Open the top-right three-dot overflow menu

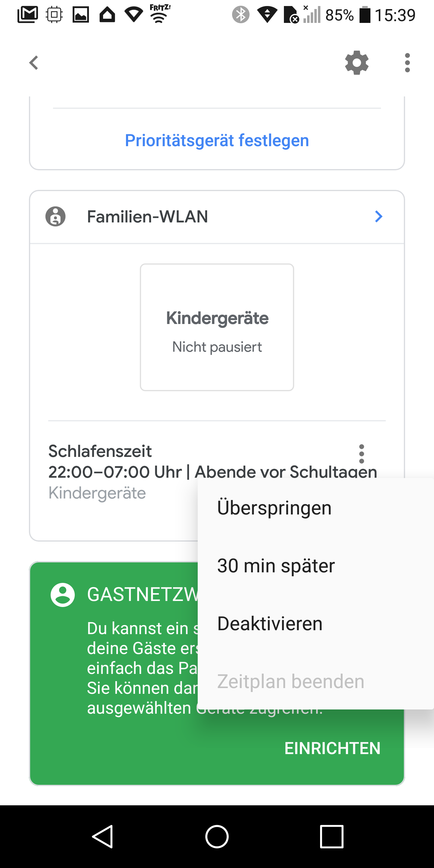(x=407, y=63)
